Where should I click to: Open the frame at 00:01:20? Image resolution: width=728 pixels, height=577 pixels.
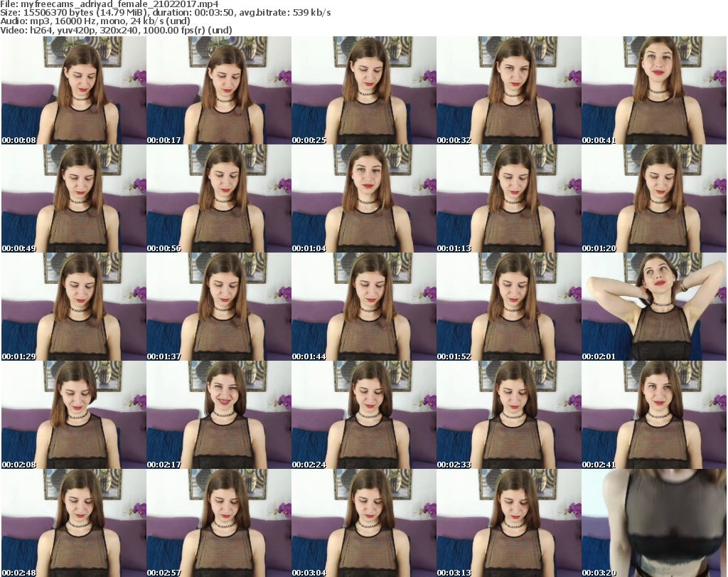[x=654, y=198]
